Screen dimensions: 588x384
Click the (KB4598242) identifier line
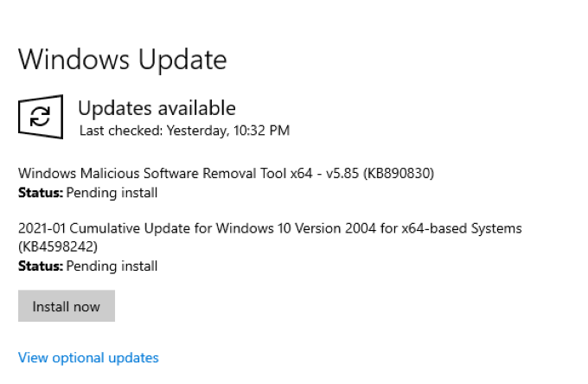pos(58,246)
